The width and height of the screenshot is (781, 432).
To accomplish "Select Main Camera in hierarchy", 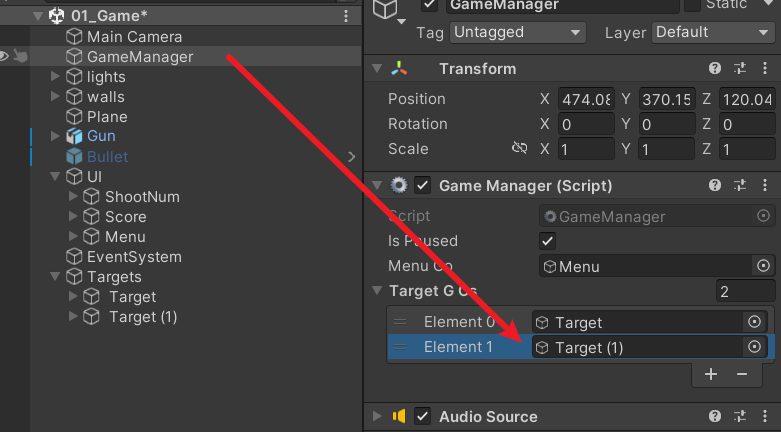I will [x=134, y=37].
